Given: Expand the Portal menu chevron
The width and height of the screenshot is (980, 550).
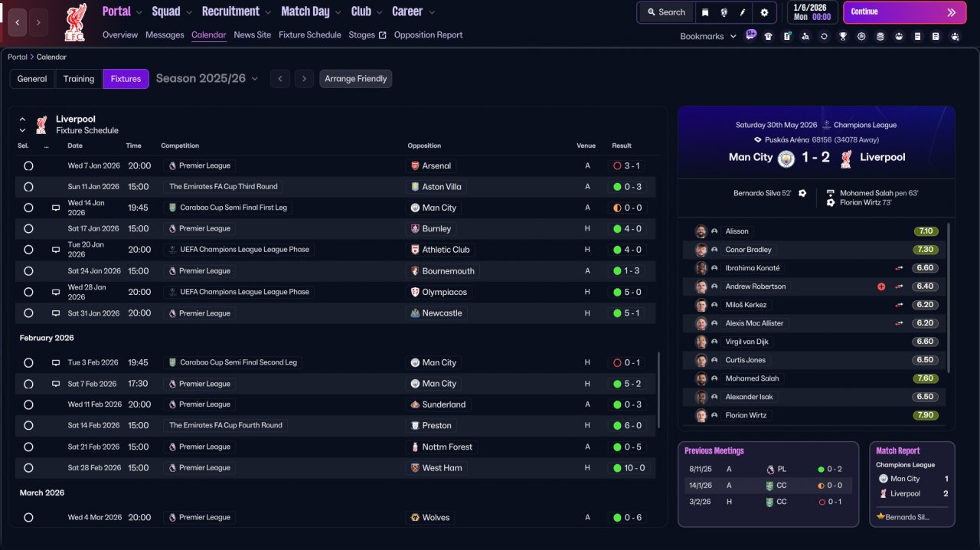Looking at the screenshot, I should 139,12.
